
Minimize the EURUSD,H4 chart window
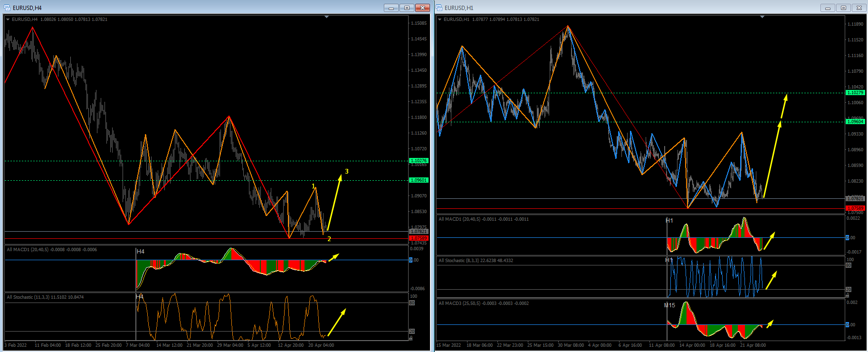[391, 8]
